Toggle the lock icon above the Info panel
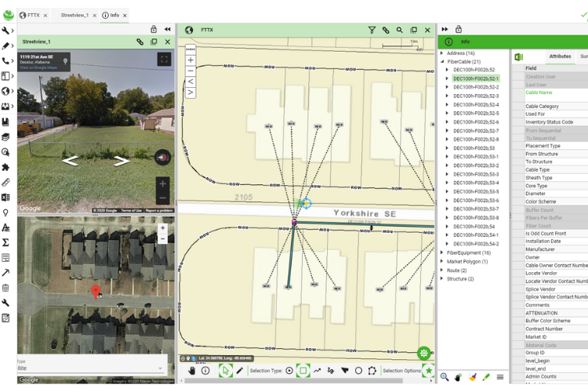588x392 pixels. point(459,29)
